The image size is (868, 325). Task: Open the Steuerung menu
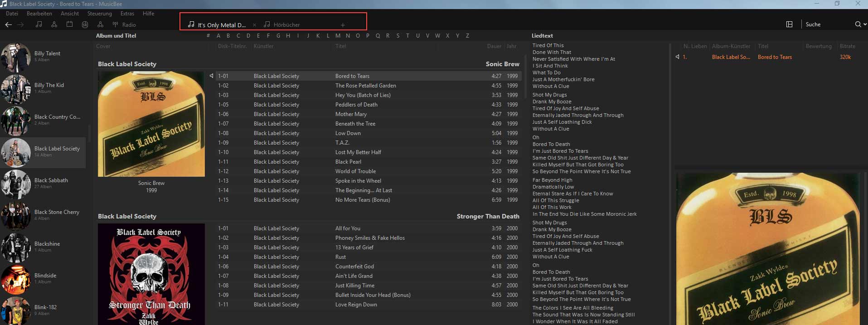pyautogui.click(x=100, y=14)
